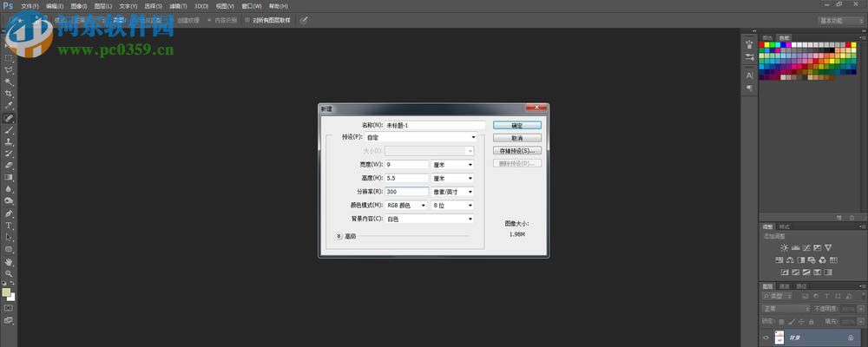Select the Crop tool
This screenshot has height=347, width=868.
coord(9,94)
